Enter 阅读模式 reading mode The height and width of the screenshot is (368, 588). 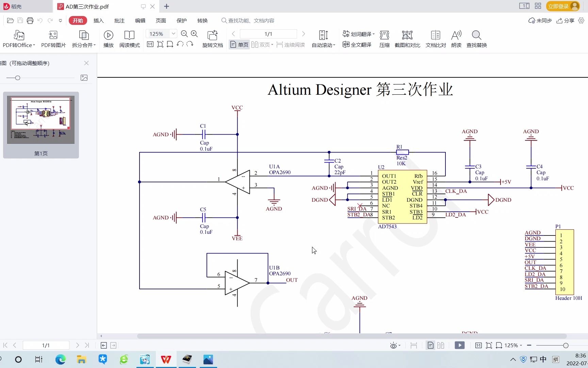[x=129, y=39]
